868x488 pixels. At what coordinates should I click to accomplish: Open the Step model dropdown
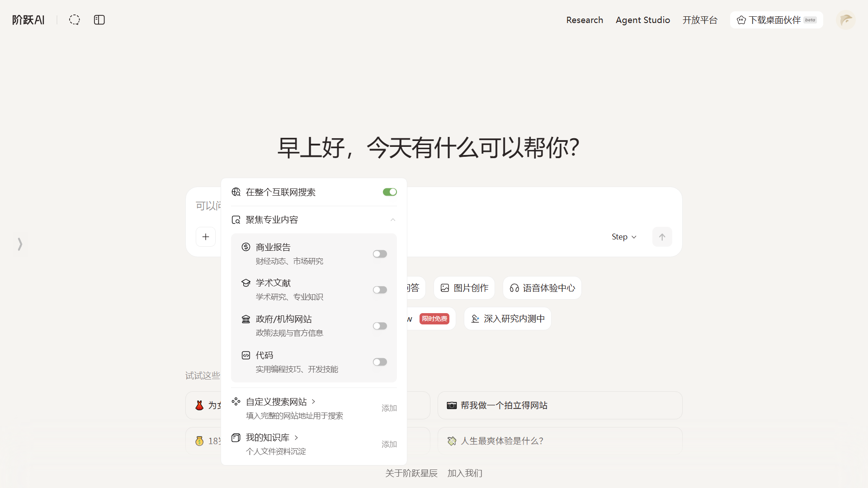pyautogui.click(x=624, y=237)
